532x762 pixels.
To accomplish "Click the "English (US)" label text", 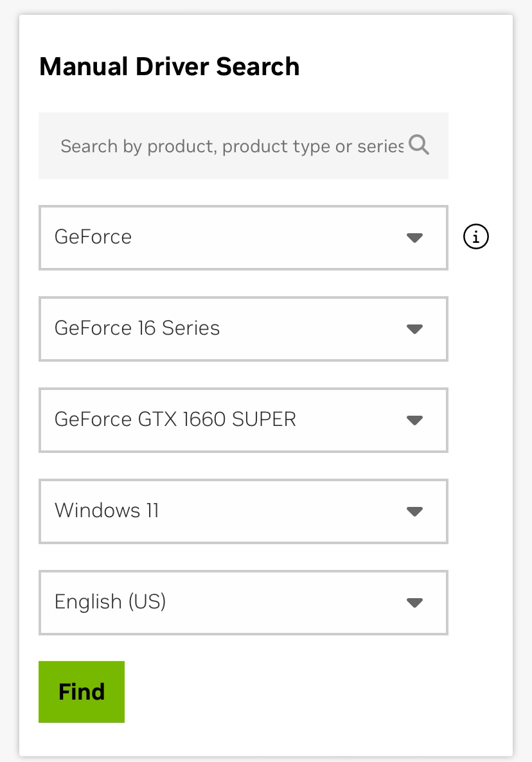I will (x=111, y=602).
